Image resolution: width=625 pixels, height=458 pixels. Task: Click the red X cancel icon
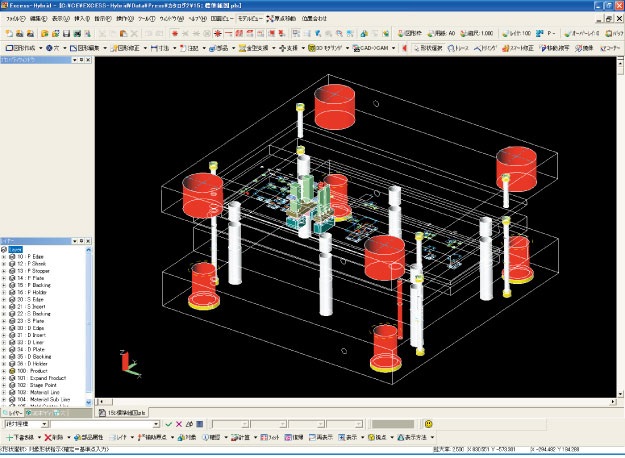[179, 424]
